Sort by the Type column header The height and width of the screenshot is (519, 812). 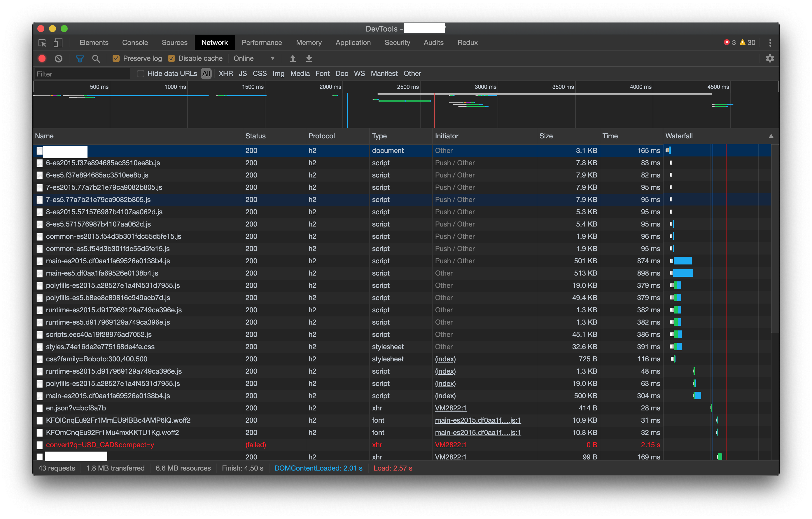tap(401, 136)
